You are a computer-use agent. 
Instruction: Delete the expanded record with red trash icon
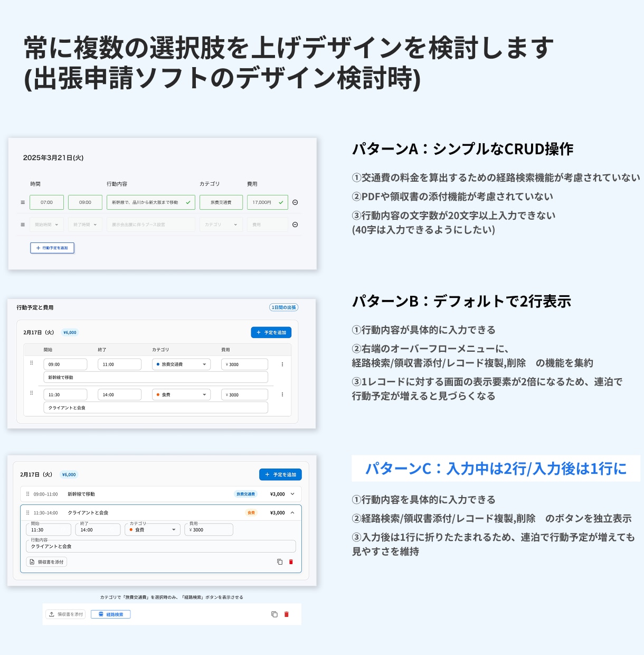pyautogui.click(x=291, y=562)
